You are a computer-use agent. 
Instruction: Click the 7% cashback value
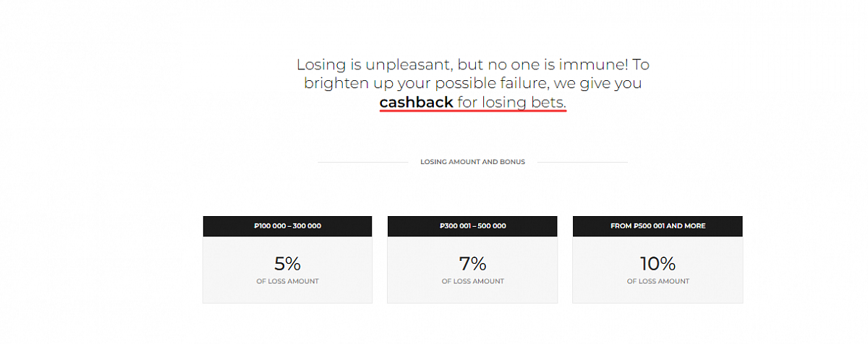coord(472,264)
